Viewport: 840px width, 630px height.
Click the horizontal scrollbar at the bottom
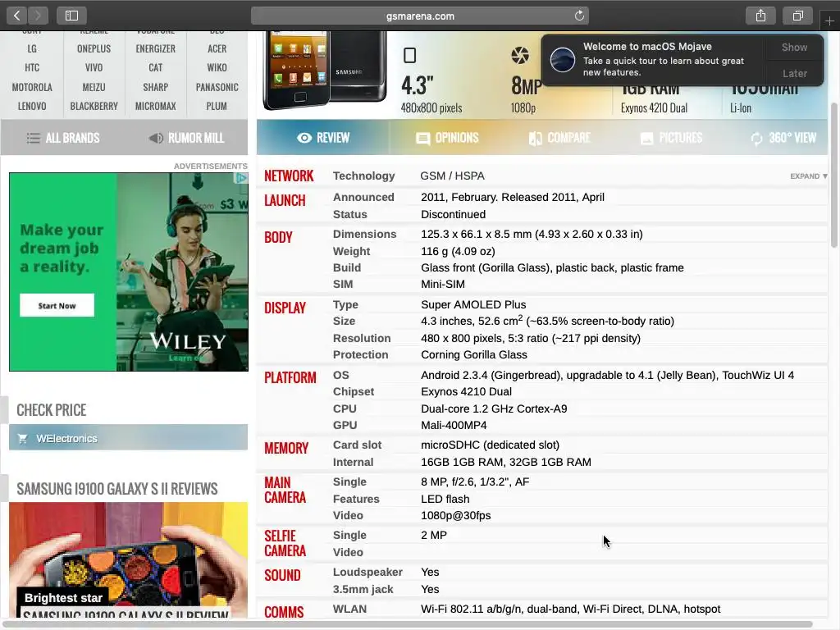[x=409, y=624]
